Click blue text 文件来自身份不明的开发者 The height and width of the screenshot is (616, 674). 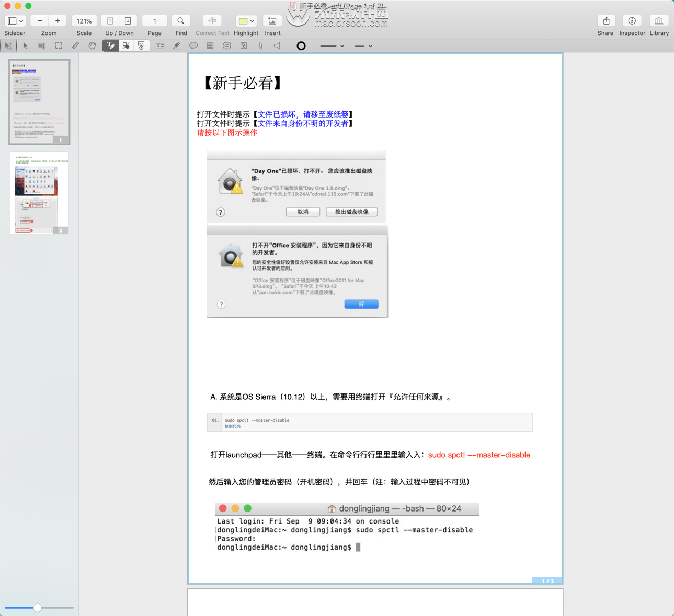(303, 123)
